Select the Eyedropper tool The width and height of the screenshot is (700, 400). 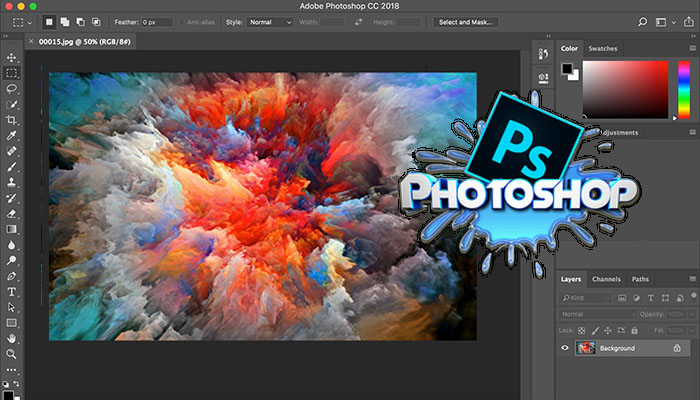click(12, 135)
